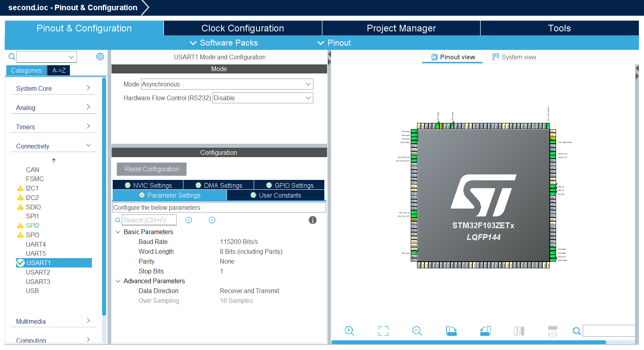Open the peripheral search combo box
The image size is (644, 350).
(47, 57)
